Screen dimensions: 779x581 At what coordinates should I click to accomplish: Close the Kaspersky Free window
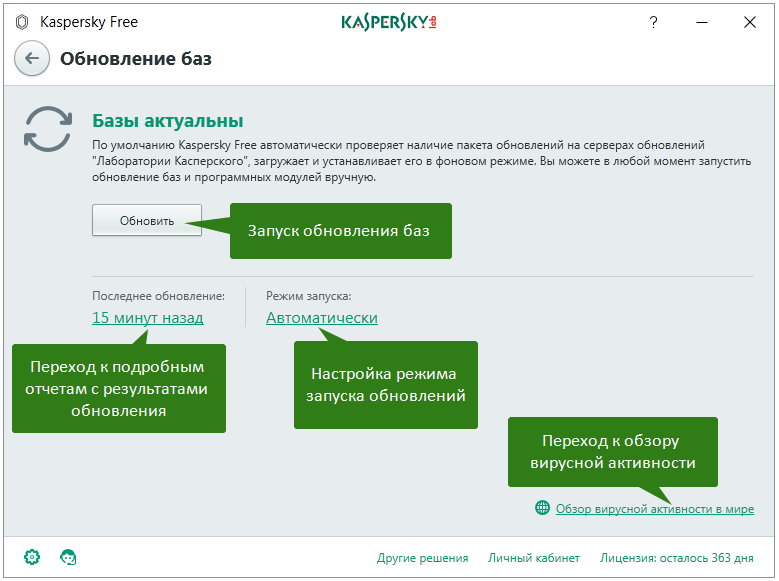750,22
